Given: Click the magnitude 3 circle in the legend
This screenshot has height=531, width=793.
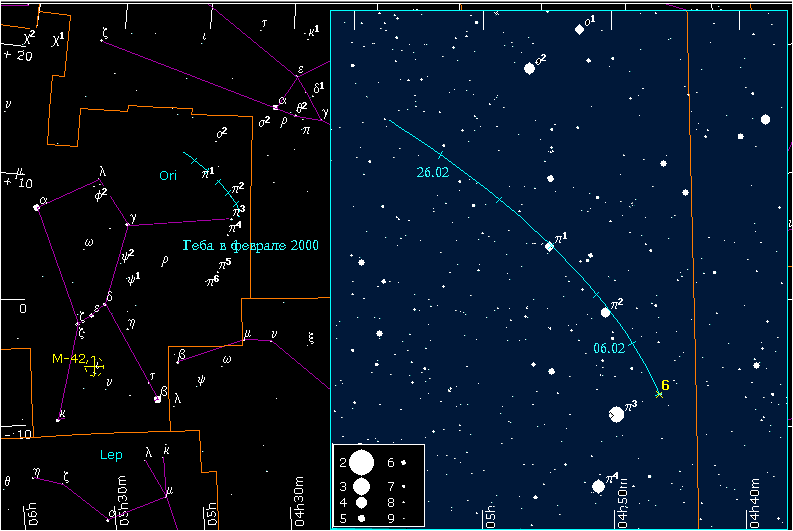Looking at the screenshot, I should pyautogui.click(x=361, y=485).
